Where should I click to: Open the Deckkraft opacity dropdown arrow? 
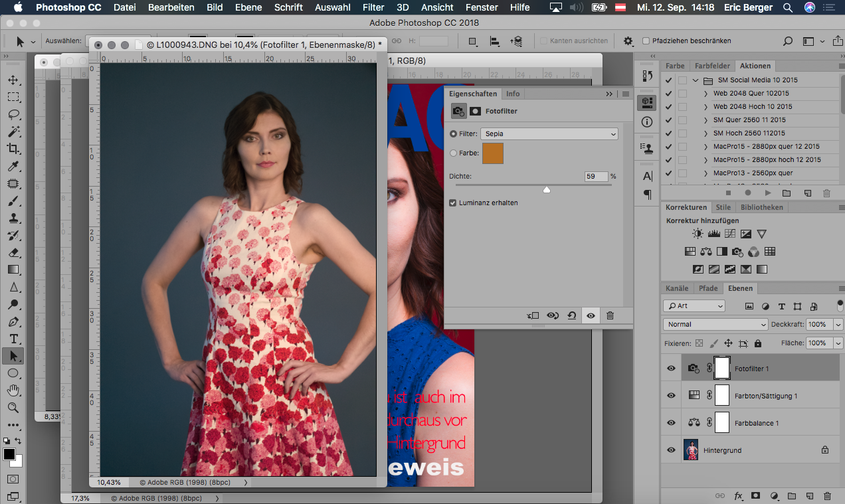838,325
